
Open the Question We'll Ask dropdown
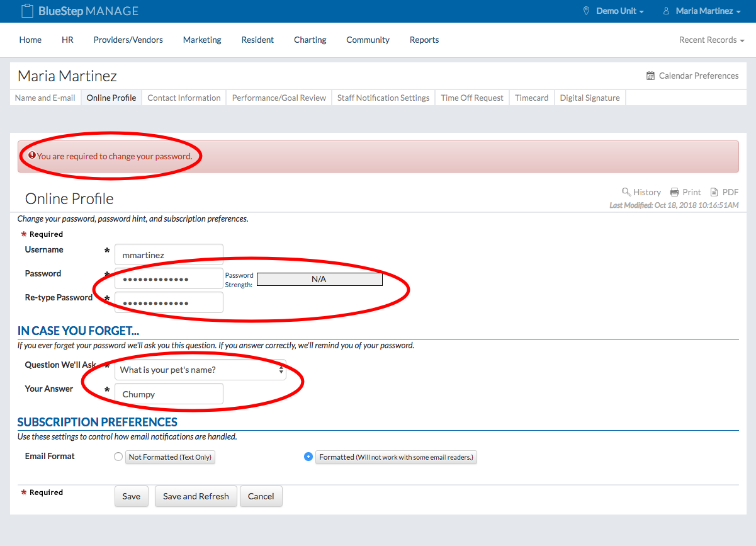pos(200,370)
